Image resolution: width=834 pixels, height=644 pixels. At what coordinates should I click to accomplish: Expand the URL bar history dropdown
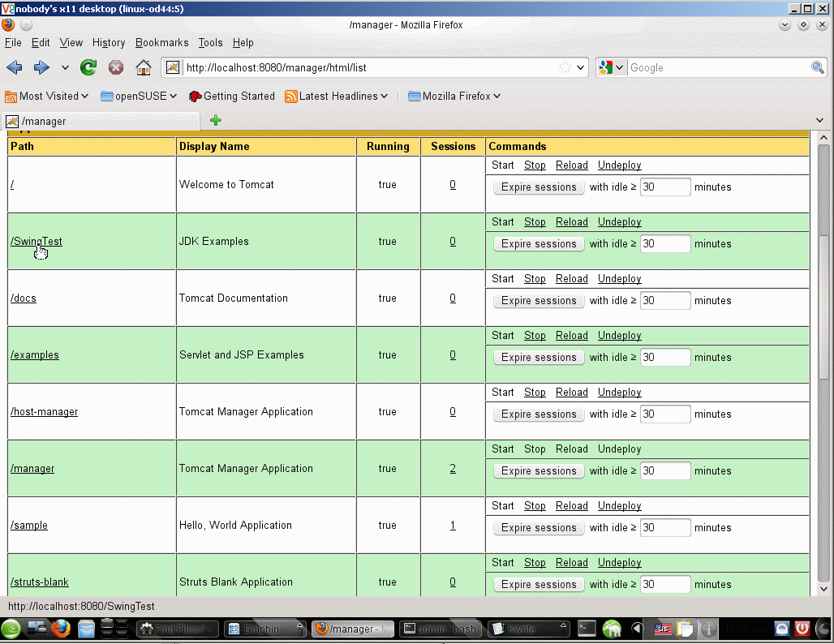[x=580, y=67]
